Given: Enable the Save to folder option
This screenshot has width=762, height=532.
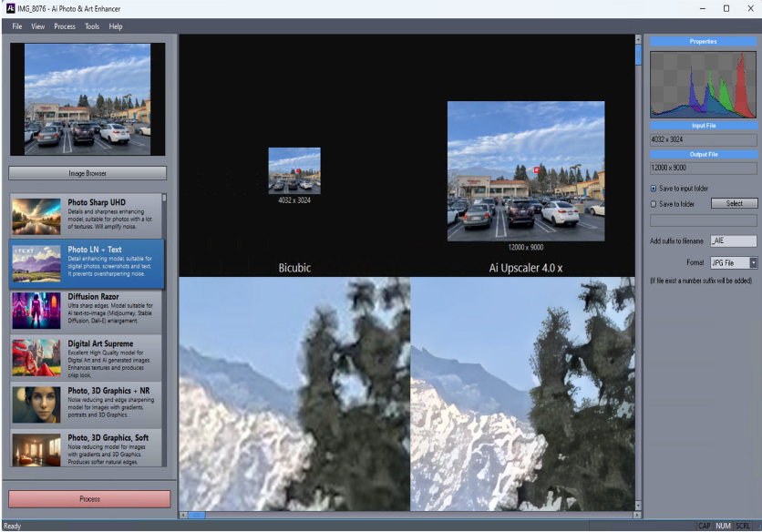Looking at the screenshot, I should tap(654, 204).
